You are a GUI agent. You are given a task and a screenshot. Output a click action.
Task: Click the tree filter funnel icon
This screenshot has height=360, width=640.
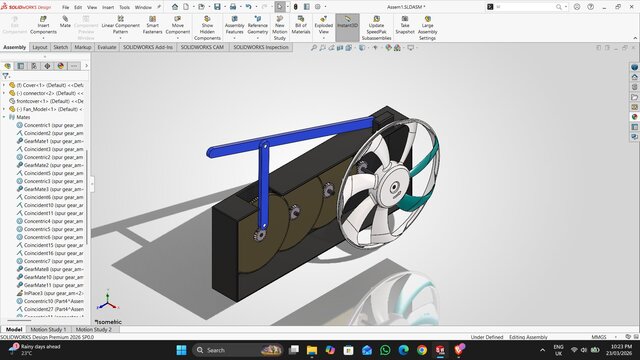pos(5,76)
